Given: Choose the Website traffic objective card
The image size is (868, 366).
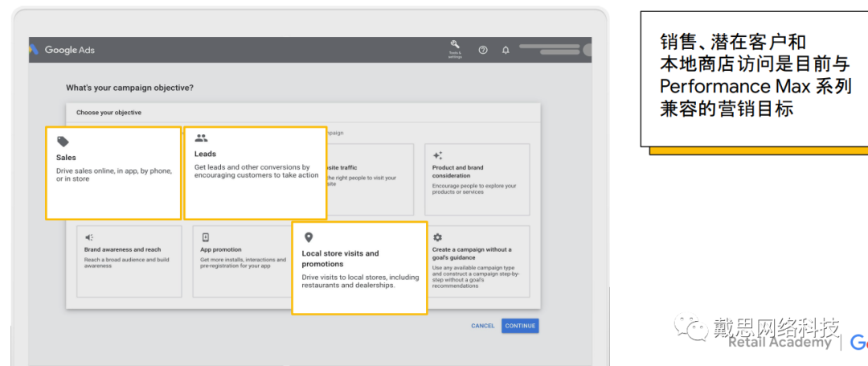Looking at the screenshot, I should (x=370, y=179).
